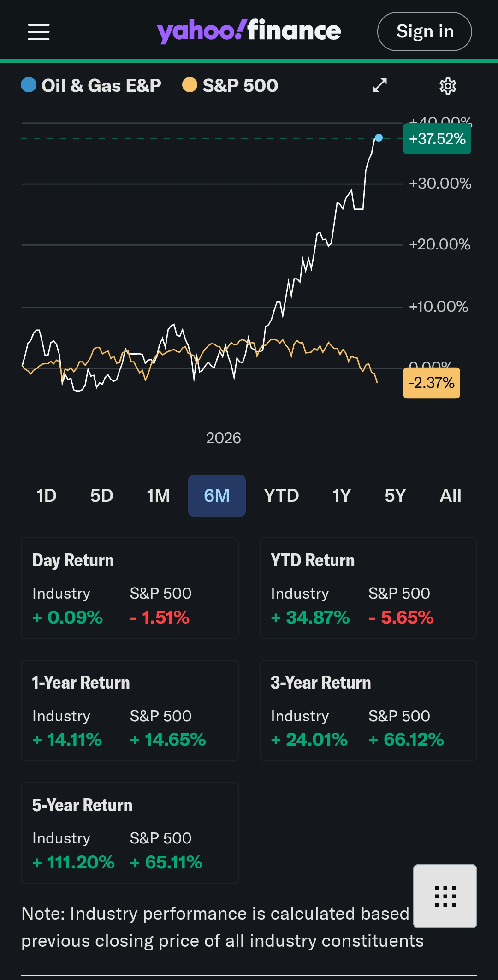The image size is (498, 980).
Task: Click the latest data point marker on chart
Action: click(x=379, y=138)
